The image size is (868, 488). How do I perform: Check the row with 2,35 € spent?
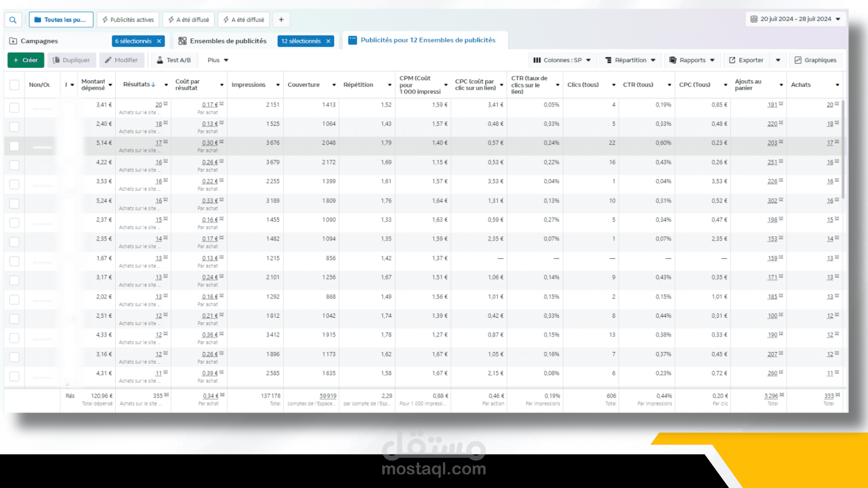[x=14, y=242]
